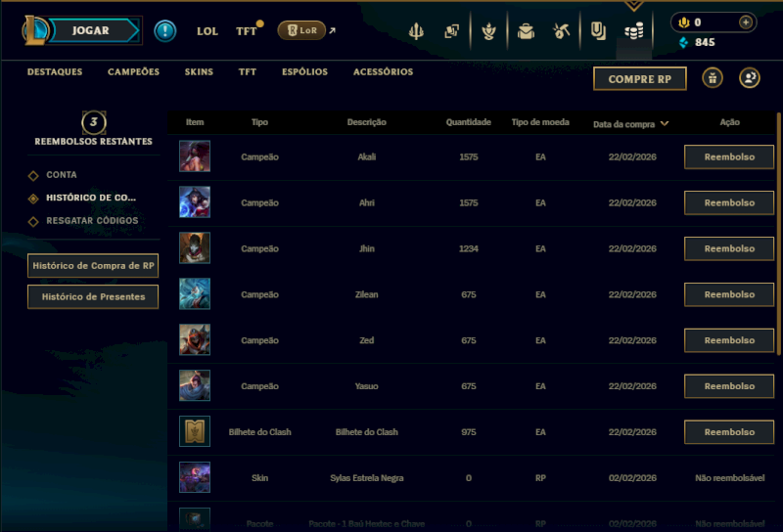Sort by Data da compra arrow
The height and width of the screenshot is (532, 783).
[665, 123]
